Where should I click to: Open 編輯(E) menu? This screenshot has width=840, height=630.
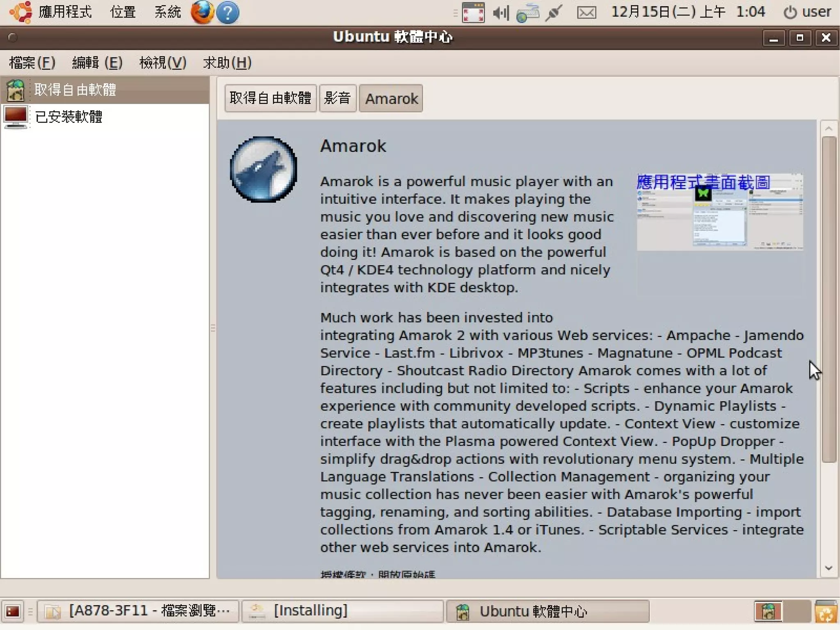pyautogui.click(x=97, y=63)
